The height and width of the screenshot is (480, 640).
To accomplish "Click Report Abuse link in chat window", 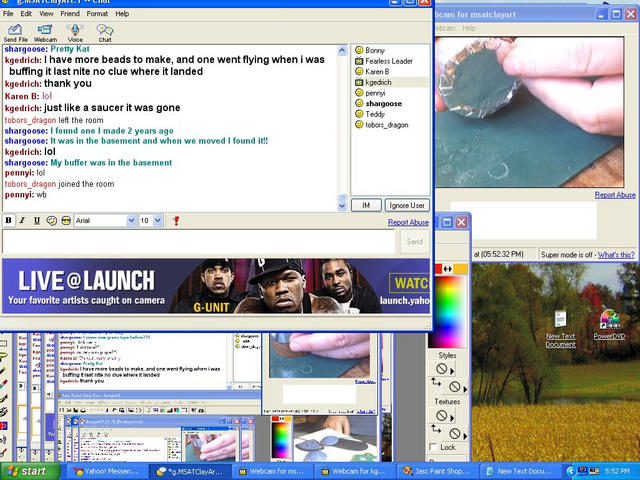I will coord(408,222).
